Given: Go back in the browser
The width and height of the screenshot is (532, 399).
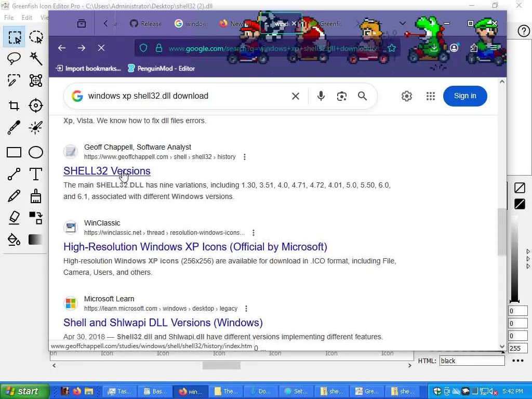Looking at the screenshot, I should click(62, 48).
